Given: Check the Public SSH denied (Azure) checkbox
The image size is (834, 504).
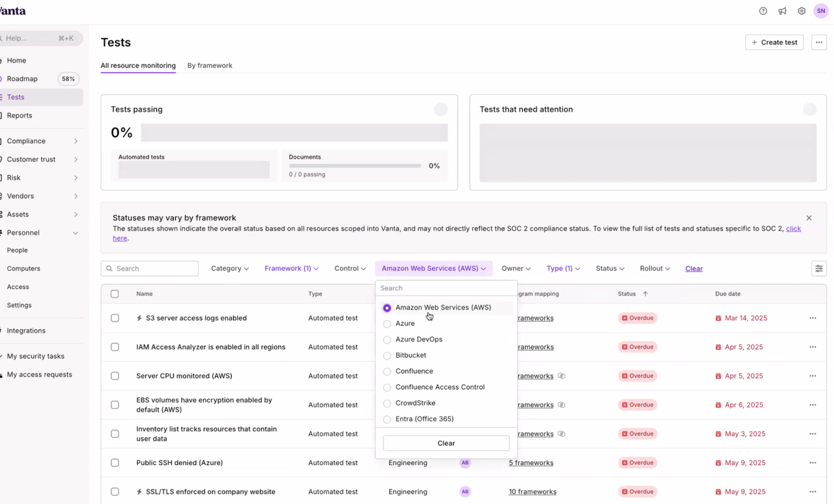Looking at the screenshot, I should 115,463.
